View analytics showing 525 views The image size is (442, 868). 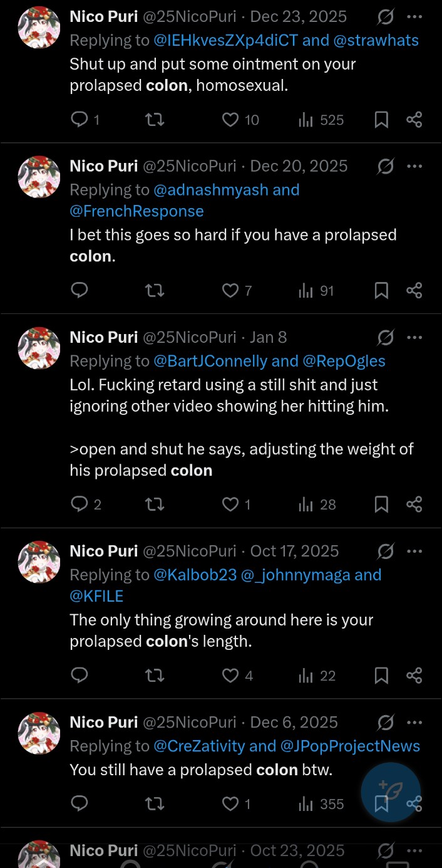pos(321,120)
